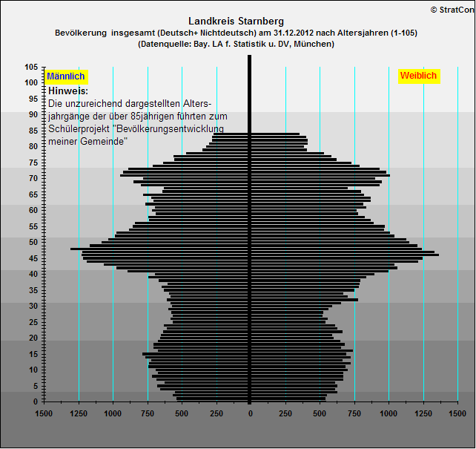
Task: Click the age 105 label on vertical axis
Action: (30, 67)
